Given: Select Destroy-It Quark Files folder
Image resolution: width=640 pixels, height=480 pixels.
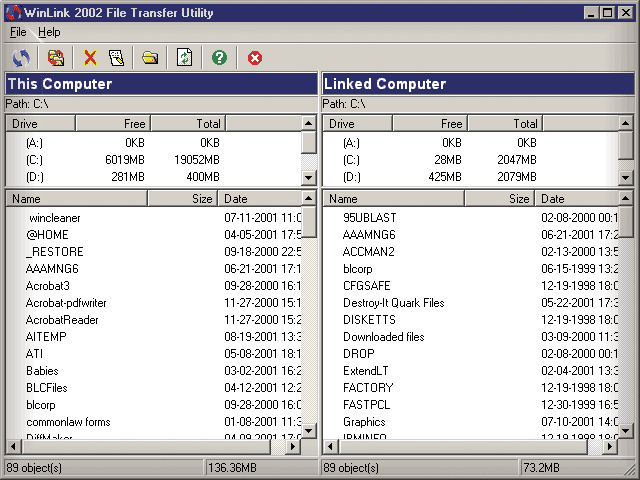Looking at the screenshot, I should click(393, 303).
